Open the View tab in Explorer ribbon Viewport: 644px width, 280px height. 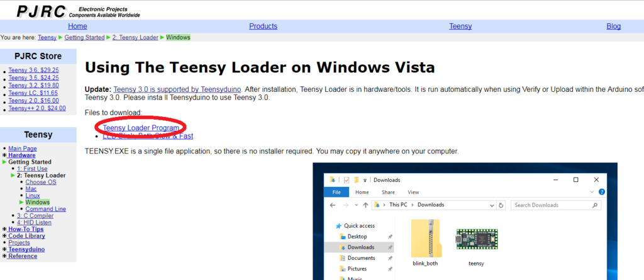tap(413, 192)
